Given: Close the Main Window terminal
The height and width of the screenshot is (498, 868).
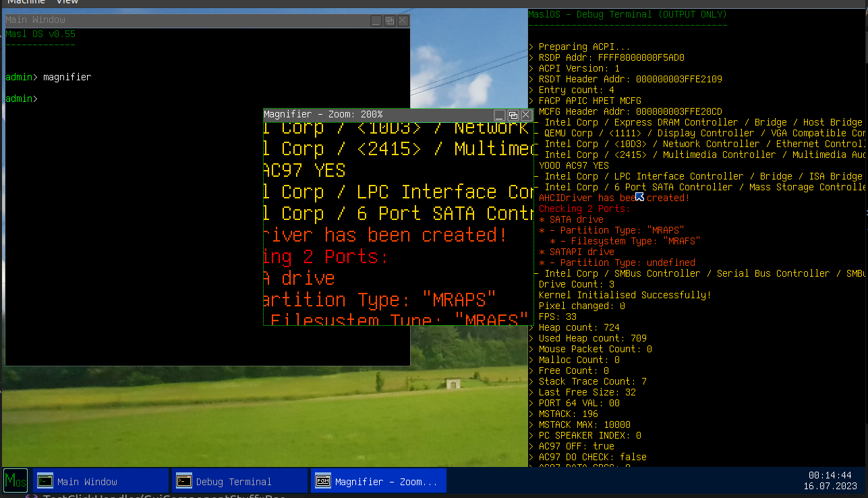Looking at the screenshot, I should coord(403,21).
